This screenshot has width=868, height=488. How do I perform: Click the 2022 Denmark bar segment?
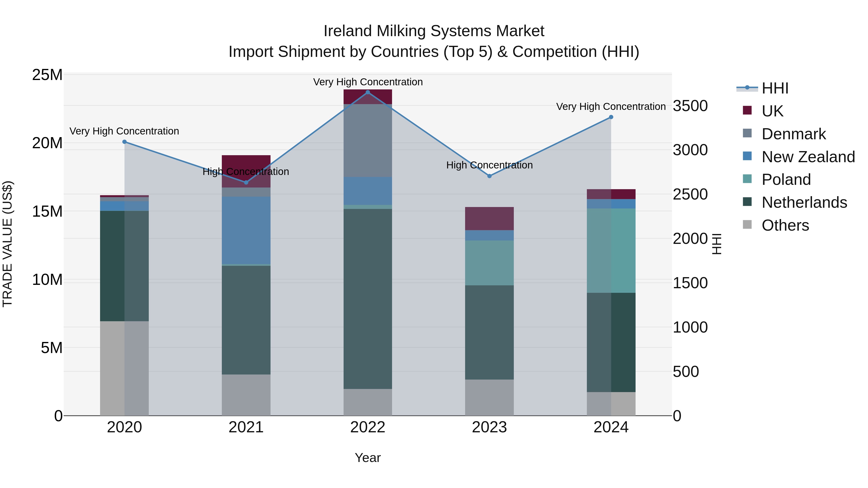pyautogui.click(x=368, y=140)
